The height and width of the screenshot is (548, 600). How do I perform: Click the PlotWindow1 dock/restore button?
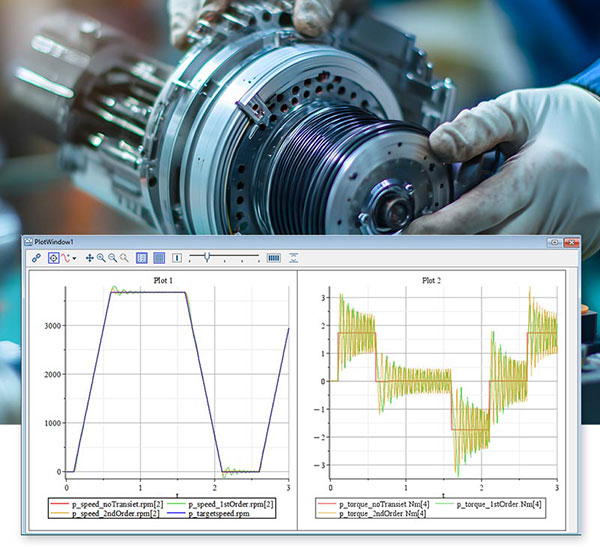pos(554,242)
